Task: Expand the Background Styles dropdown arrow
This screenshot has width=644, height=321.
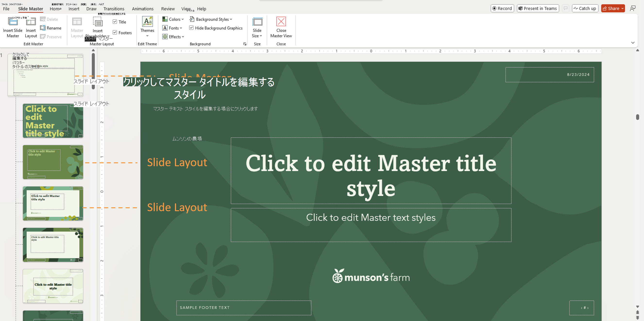Action: 231,19
